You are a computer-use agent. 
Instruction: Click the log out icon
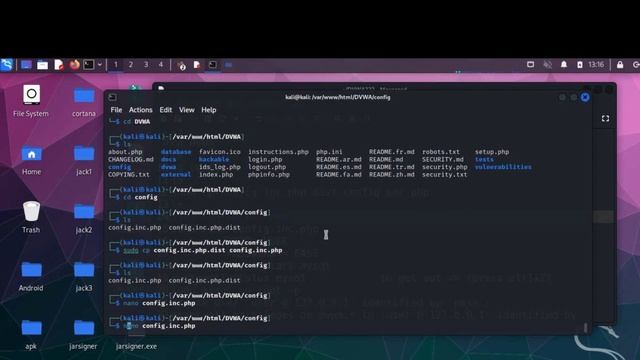coord(636,64)
